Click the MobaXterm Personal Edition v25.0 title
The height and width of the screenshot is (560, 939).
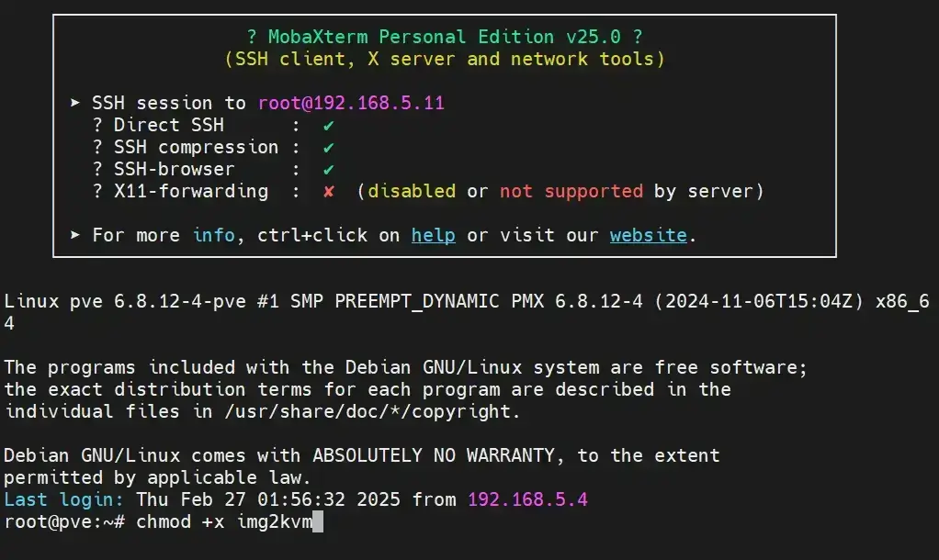[444, 37]
